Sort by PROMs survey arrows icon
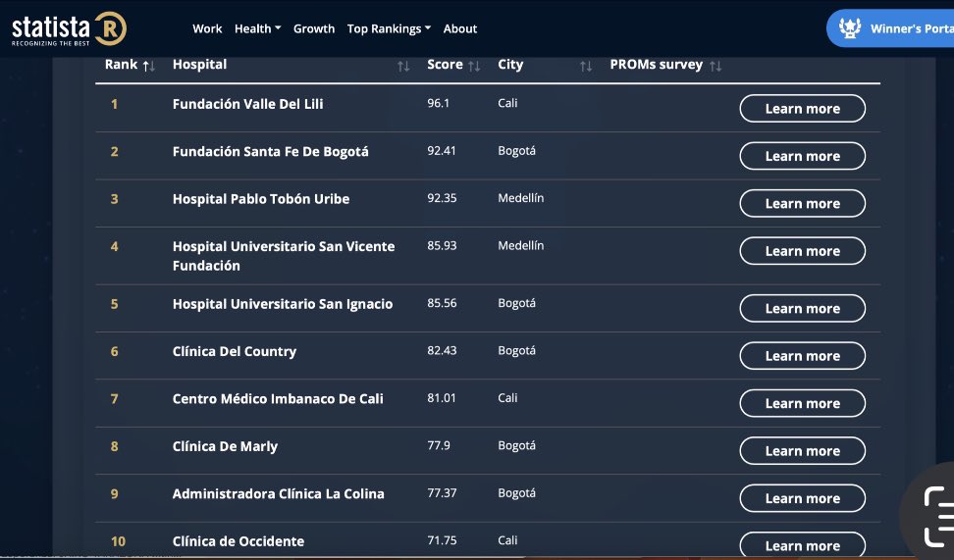954x560 pixels. (715, 67)
